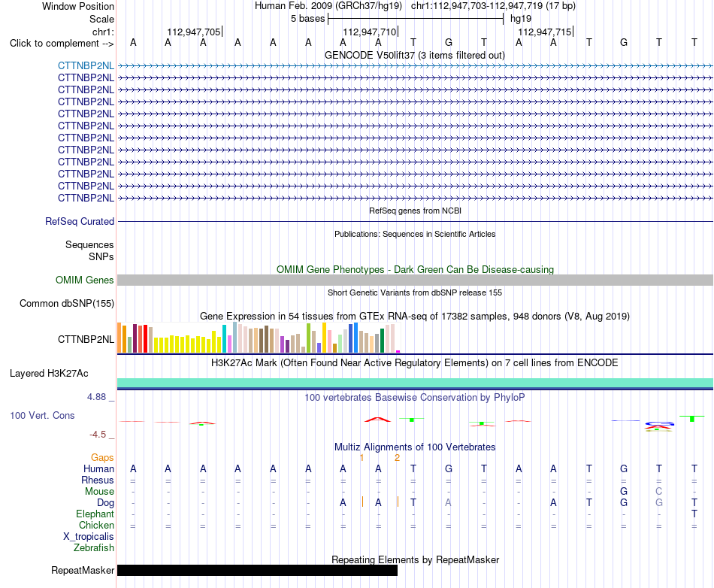Screen dimensions: 714x588
Task: Open '100 vertebrates Basewise Conservation by PhyloP' title
Action: point(415,398)
